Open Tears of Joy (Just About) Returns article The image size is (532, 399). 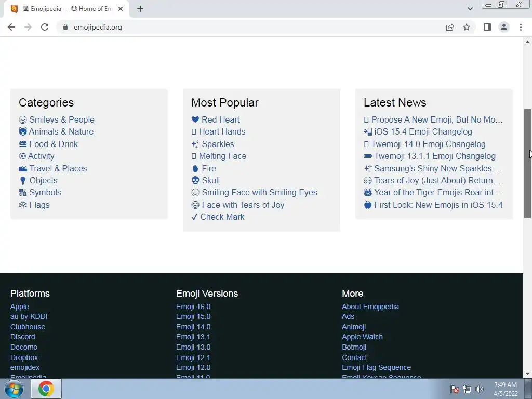(437, 180)
